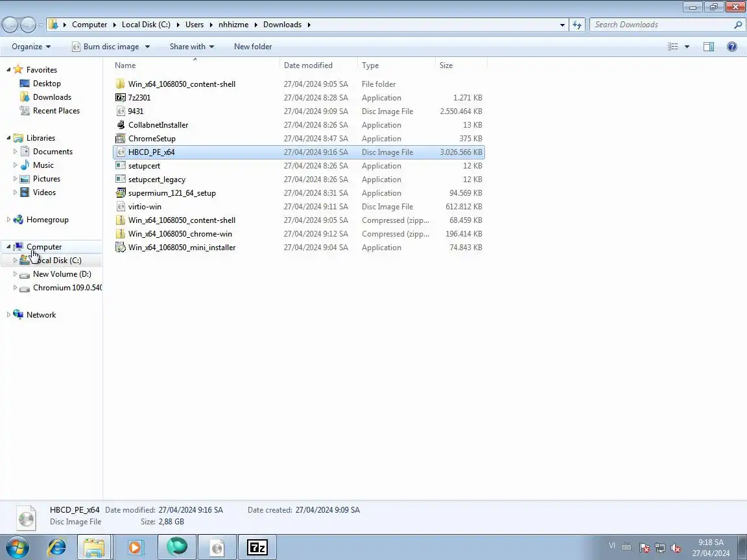Open the Share with menu
This screenshot has height=560, width=747.
(192, 47)
